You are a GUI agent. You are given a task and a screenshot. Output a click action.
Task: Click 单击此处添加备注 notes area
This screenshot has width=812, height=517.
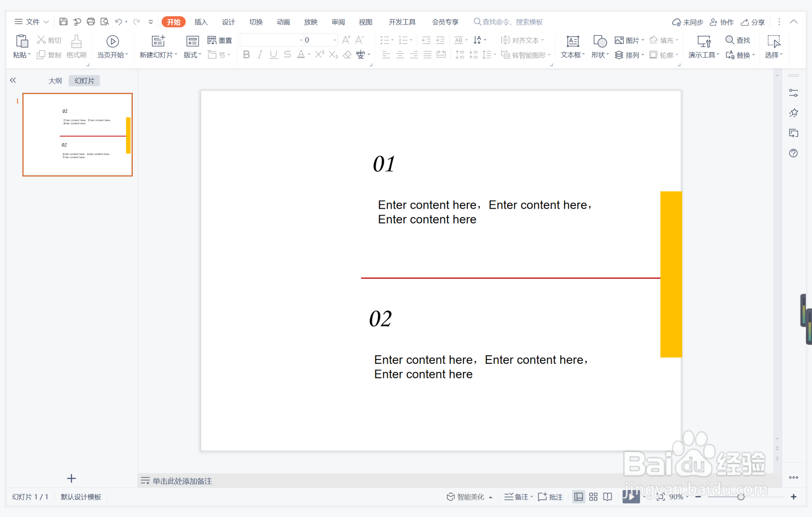pyautogui.click(x=182, y=481)
